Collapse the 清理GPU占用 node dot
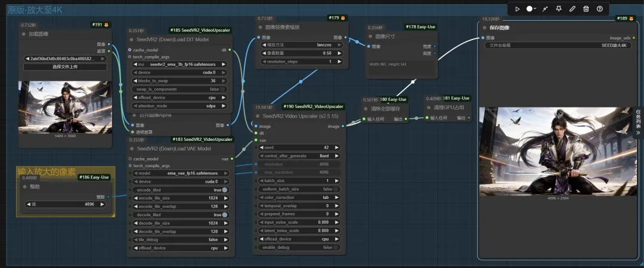Viewport: 644px width, 268px height. pyautogui.click(x=429, y=107)
